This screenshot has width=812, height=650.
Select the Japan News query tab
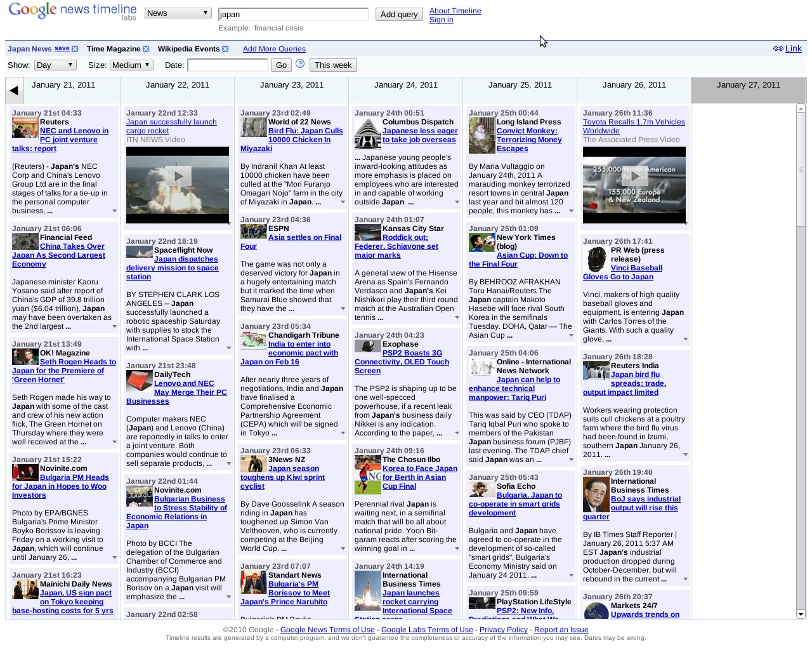30,49
